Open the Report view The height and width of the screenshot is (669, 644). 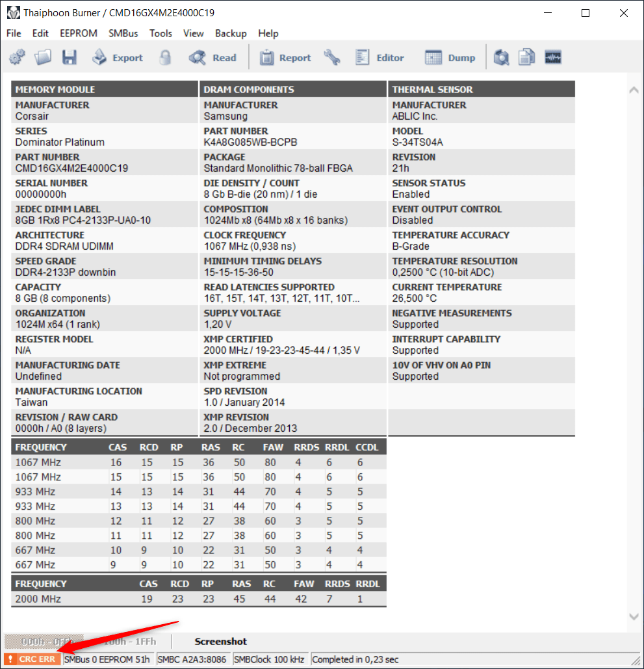point(285,58)
